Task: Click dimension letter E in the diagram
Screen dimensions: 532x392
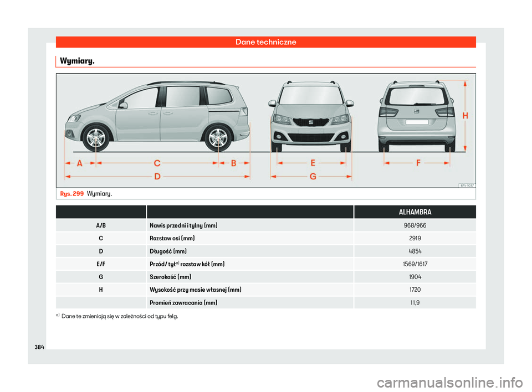Action: 313,163
